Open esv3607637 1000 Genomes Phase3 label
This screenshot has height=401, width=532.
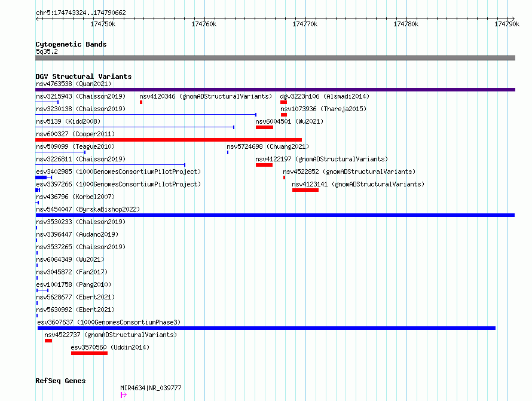[x=109, y=322]
